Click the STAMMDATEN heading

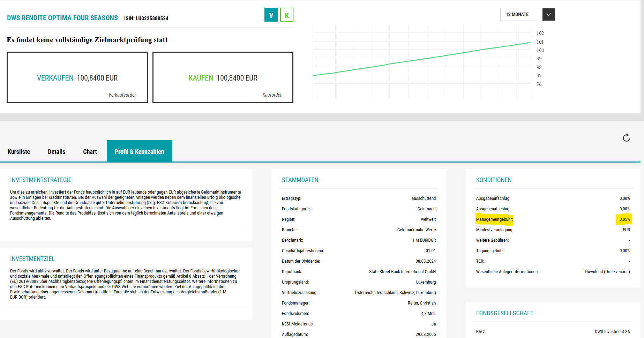(x=300, y=180)
